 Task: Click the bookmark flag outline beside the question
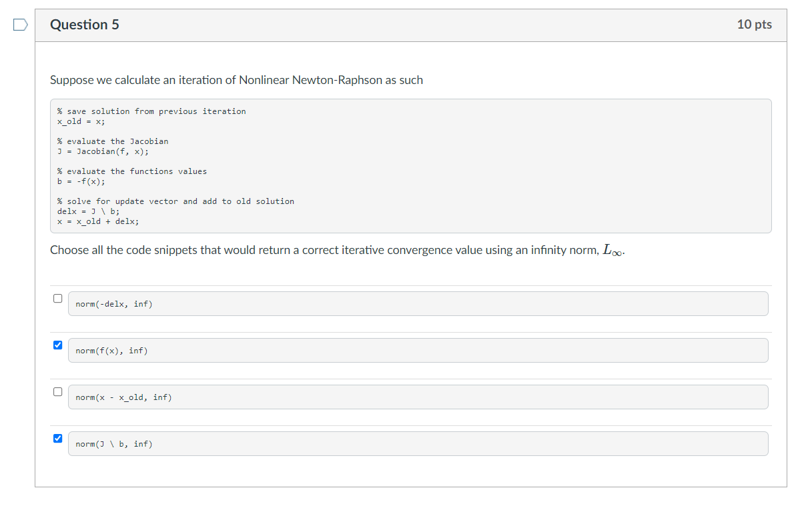click(x=19, y=24)
